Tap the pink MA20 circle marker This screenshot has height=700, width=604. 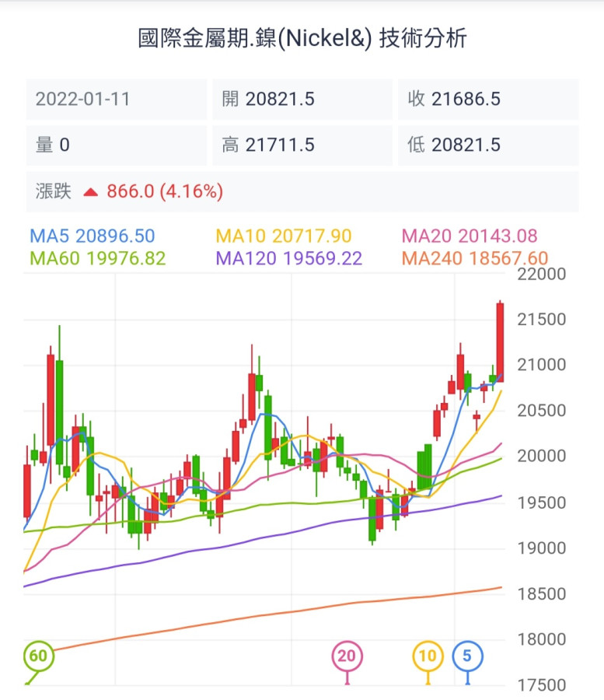click(347, 656)
